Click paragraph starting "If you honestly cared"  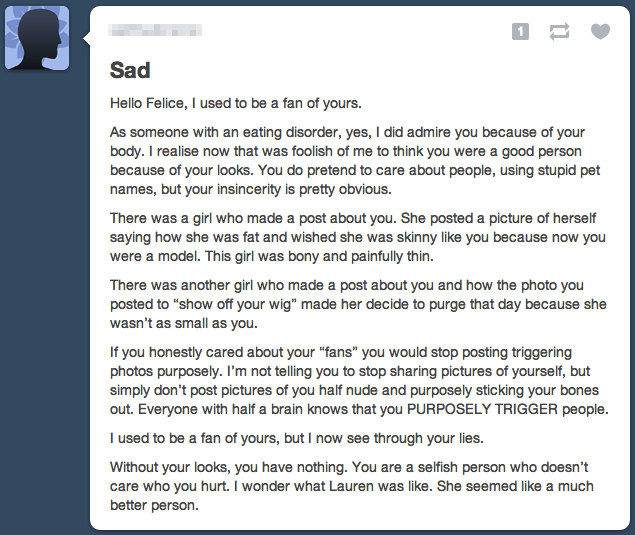pyautogui.click(x=359, y=381)
